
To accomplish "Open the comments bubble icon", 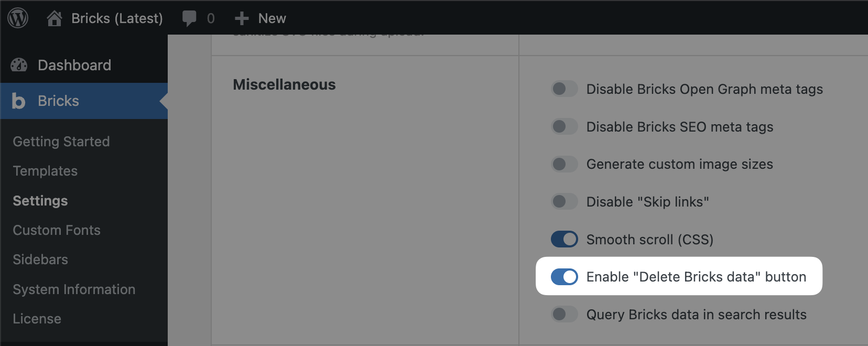I will [x=189, y=18].
